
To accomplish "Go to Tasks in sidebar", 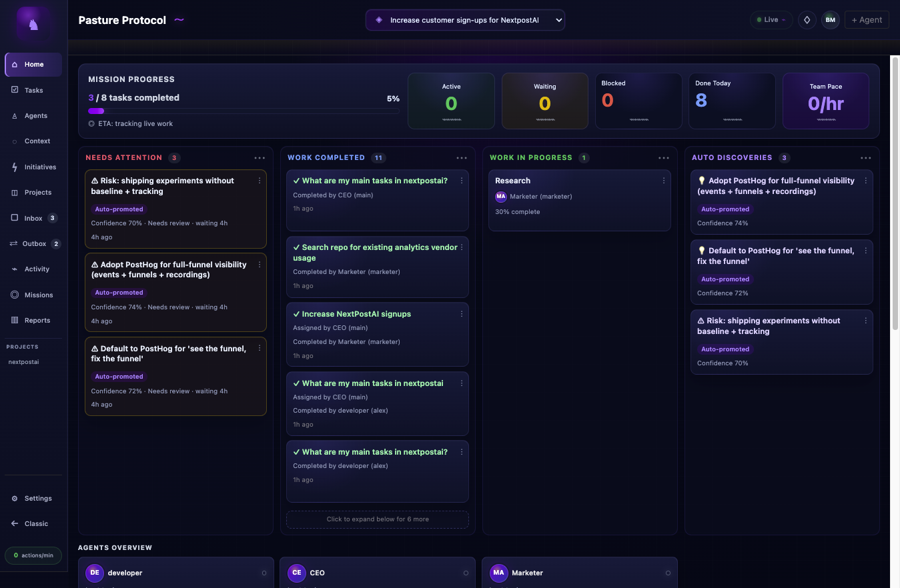I will (33, 90).
